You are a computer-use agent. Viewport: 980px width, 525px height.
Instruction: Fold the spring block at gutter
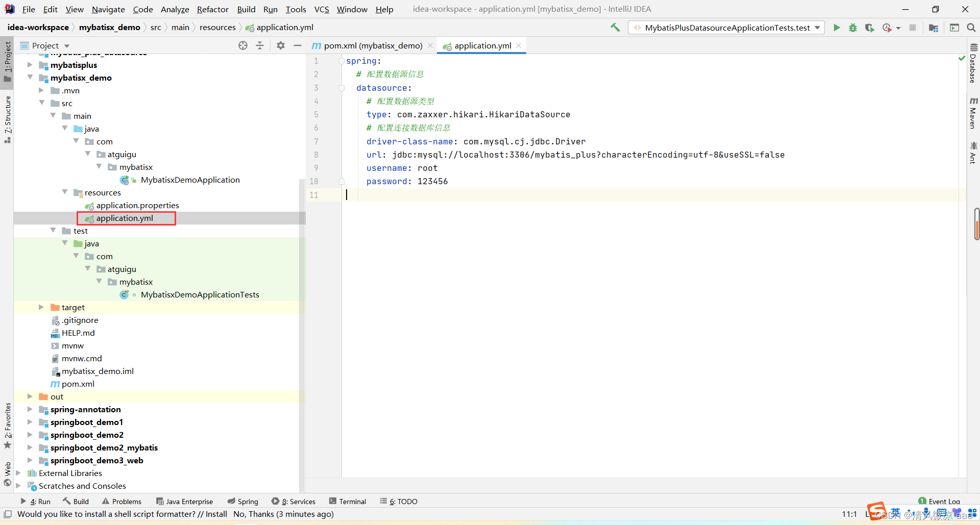pos(341,61)
